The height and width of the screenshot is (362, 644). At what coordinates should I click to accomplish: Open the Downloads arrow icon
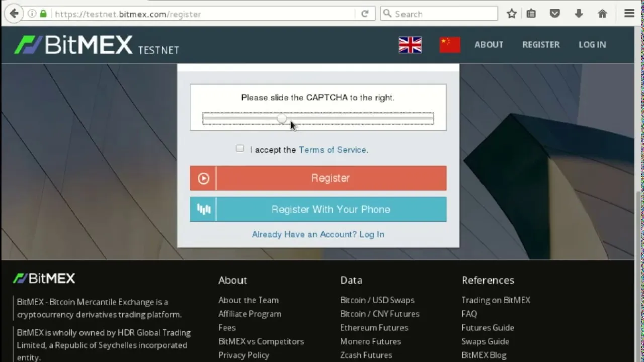click(x=579, y=14)
